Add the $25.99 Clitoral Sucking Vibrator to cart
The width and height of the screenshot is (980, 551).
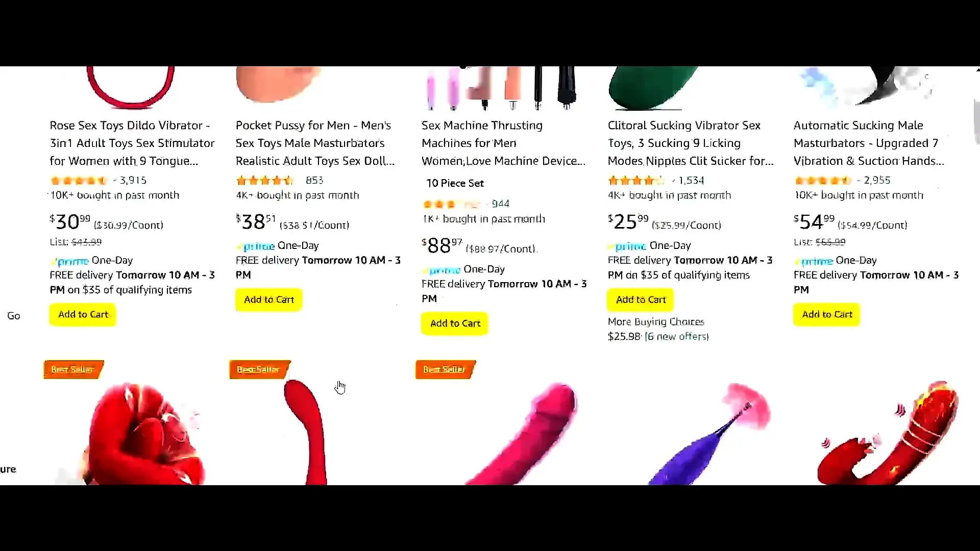tap(641, 299)
